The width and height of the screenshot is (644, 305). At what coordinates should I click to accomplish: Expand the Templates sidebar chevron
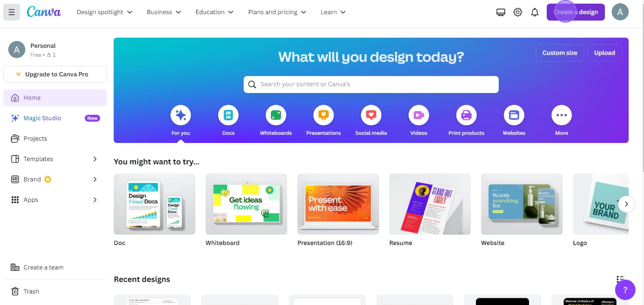pyautogui.click(x=95, y=159)
